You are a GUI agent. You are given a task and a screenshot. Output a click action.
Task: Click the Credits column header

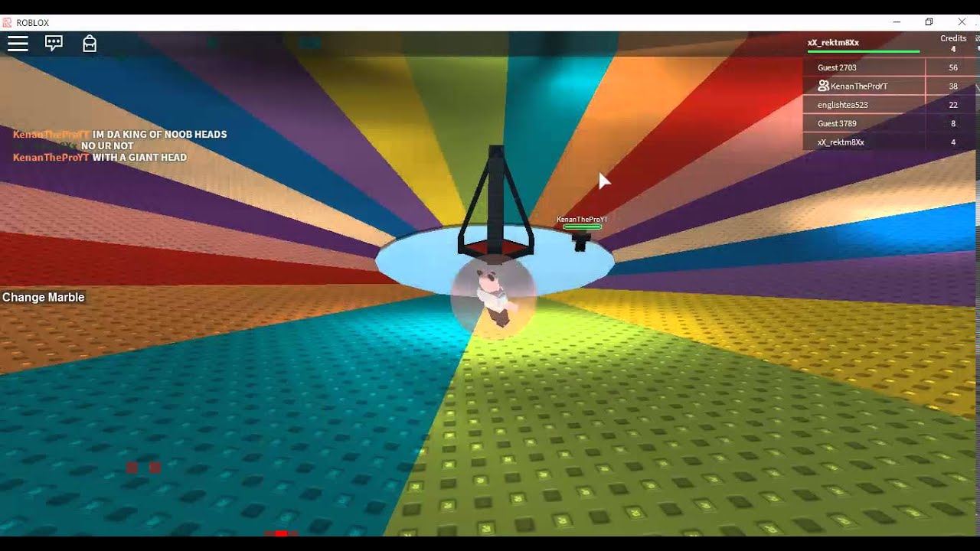click(953, 38)
